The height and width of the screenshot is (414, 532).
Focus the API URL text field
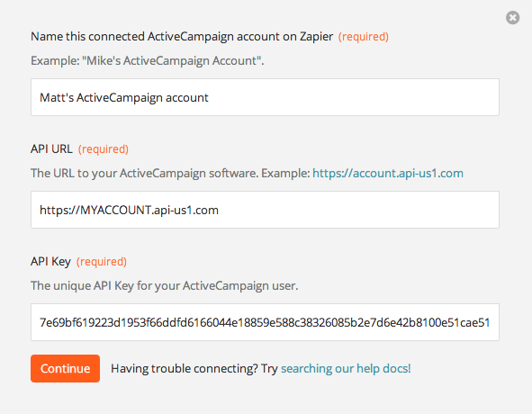[x=265, y=210]
